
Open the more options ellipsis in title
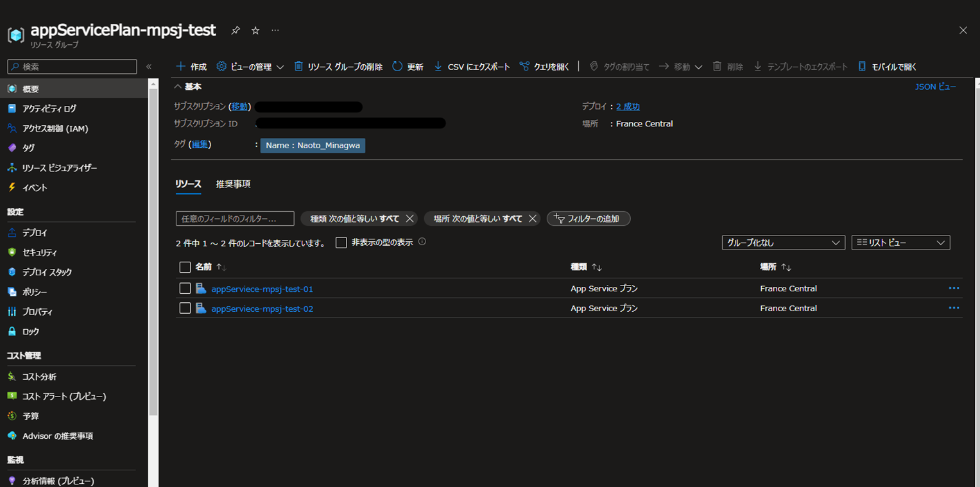point(275,30)
